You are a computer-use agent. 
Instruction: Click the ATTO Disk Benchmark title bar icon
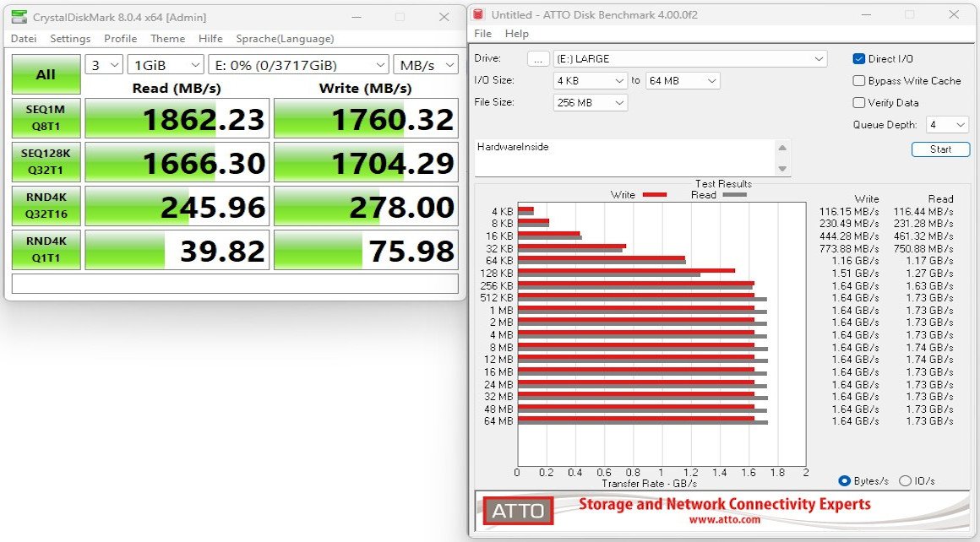tap(481, 14)
